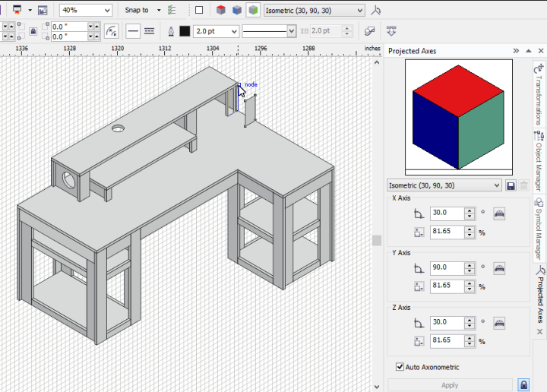Click the vertical scrollbar thumb
The image size is (547, 392).
click(376, 240)
